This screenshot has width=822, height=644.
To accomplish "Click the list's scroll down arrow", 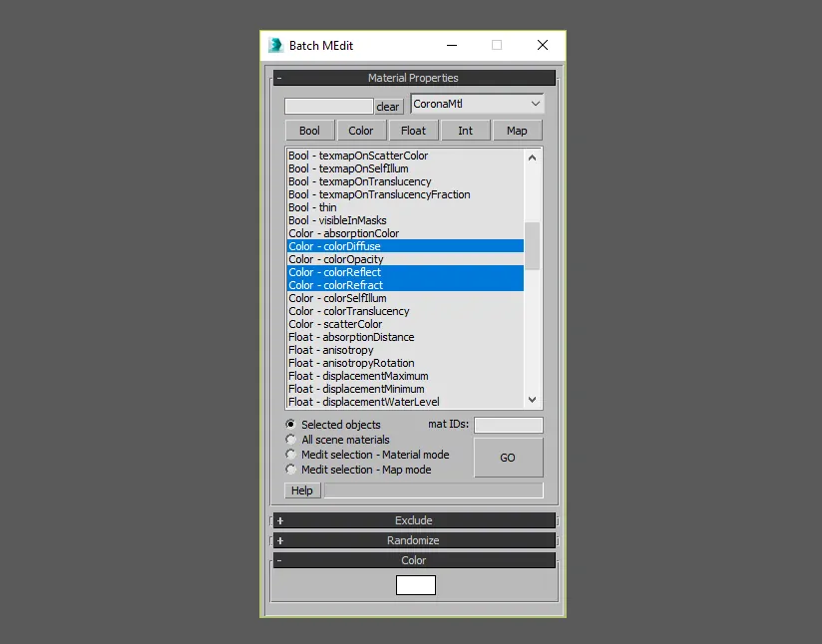I will (532, 399).
